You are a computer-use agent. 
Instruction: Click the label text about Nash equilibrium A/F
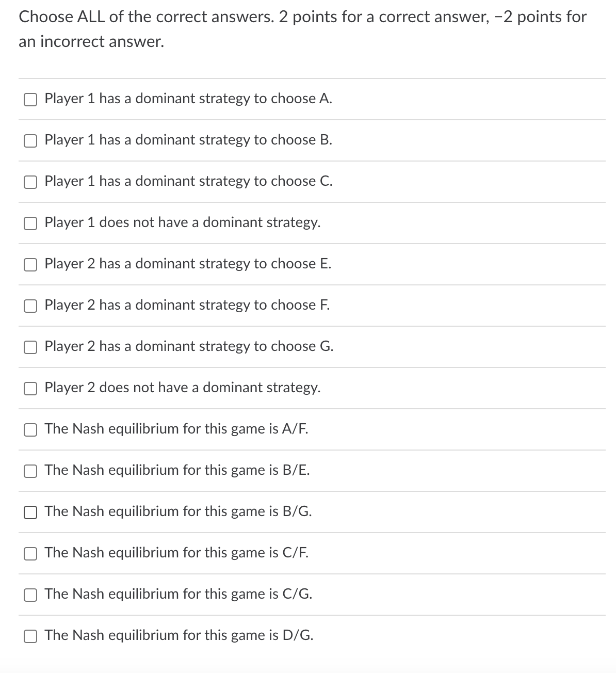click(175, 429)
